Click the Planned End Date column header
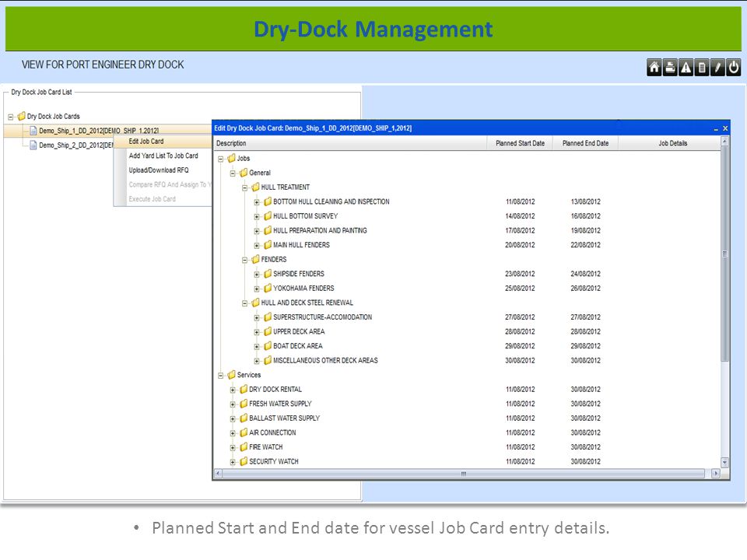Viewport: 747px width, 560px height. [x=585, y=143]
